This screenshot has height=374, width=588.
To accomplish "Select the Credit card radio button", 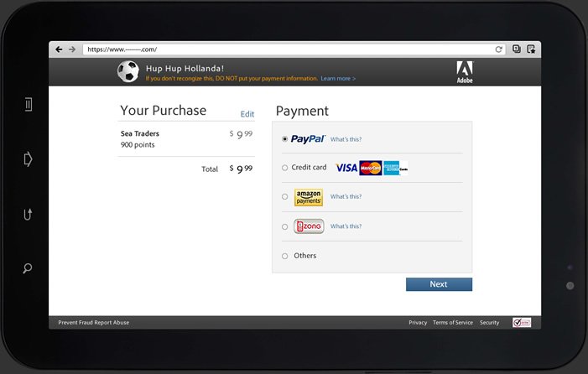I will [284, 168].
